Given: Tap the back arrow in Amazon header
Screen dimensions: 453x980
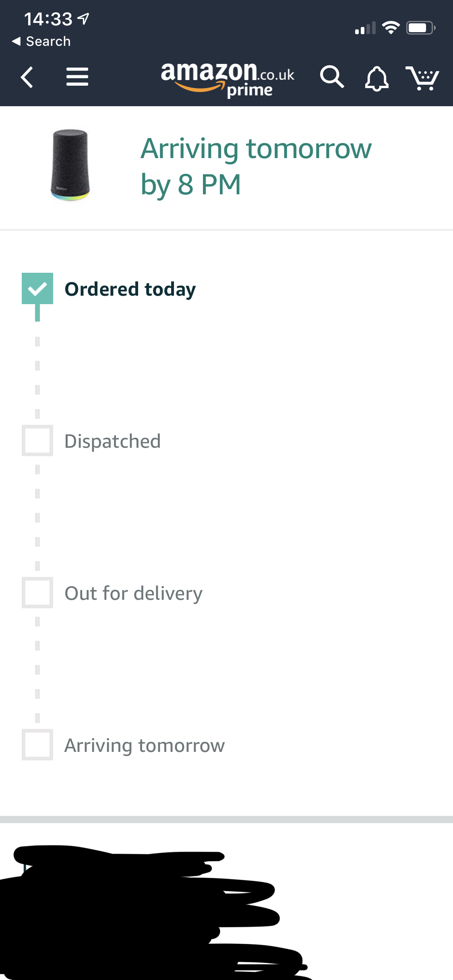Looking at the screenshot, I should click(27, 77).
